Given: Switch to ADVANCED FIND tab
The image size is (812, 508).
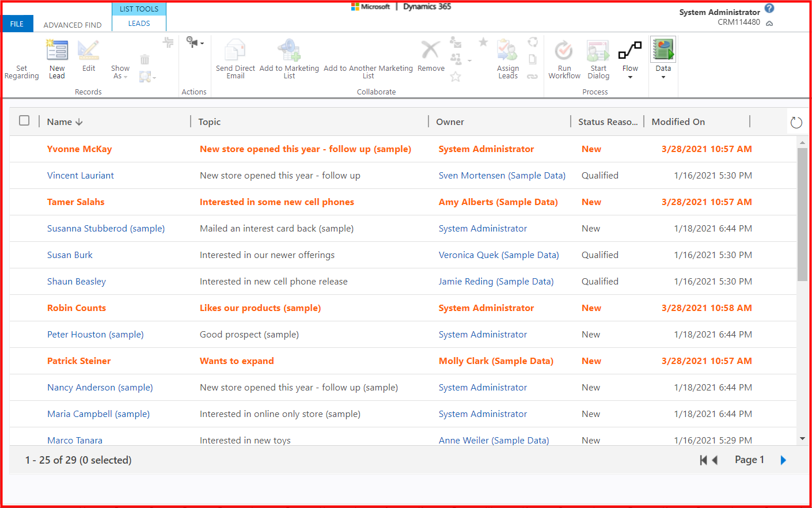Looking at the screenshot, I should click(x=73, y=25).
